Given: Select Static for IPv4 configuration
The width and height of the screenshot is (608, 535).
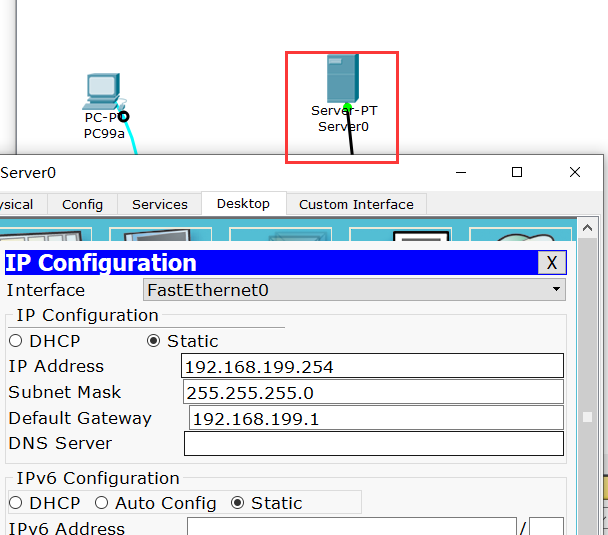Looking at the screenshot, I should 154,341.
